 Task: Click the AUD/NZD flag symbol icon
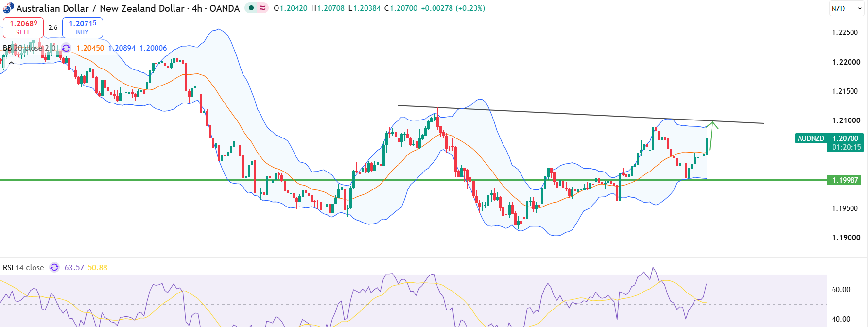8,8
